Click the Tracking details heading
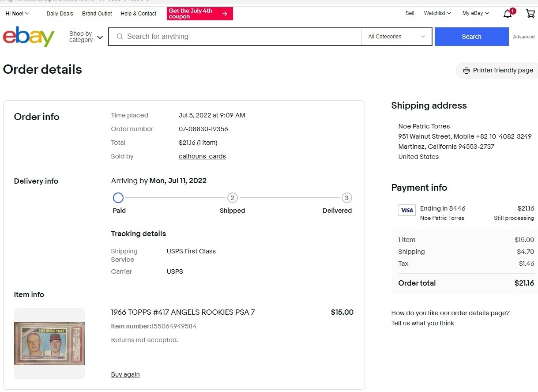 pos(138,234)
